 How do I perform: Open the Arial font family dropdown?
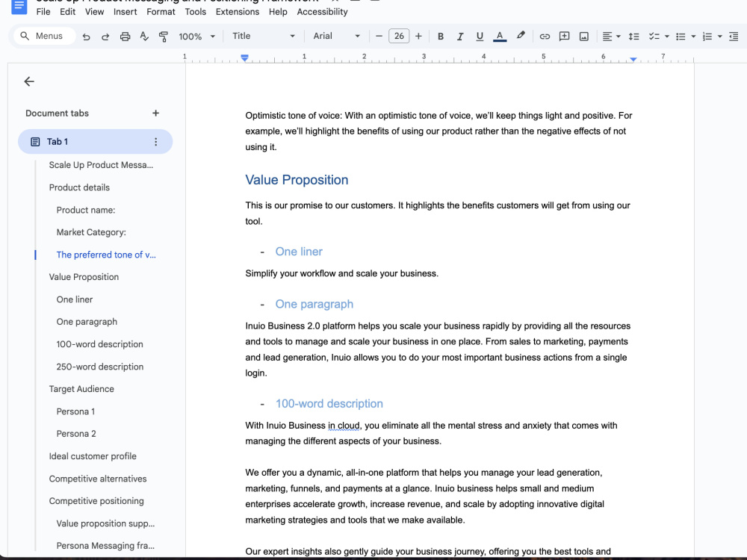click(x=336, y=36)
